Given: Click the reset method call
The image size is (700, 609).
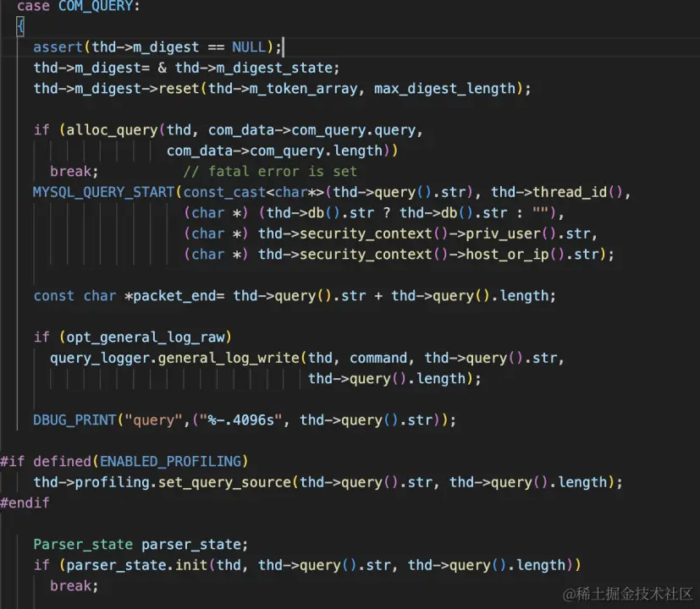Looking at the screenshot, I should click(x=179, y=88).
